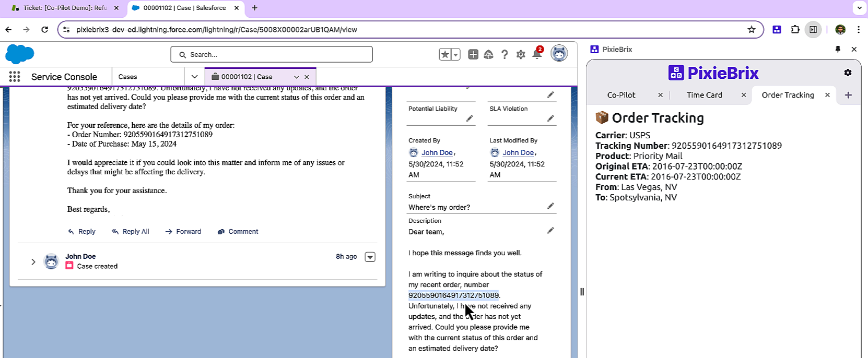
Task: Pin the PixieBrix side panel
Action: pyautogui.click(x=838, y=49)
